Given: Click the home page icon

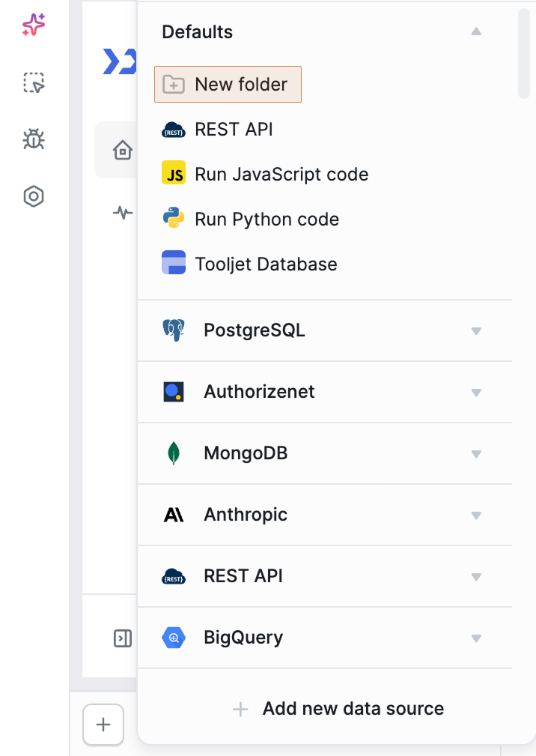Looking at the screenshot, I should tap(122, 150).
